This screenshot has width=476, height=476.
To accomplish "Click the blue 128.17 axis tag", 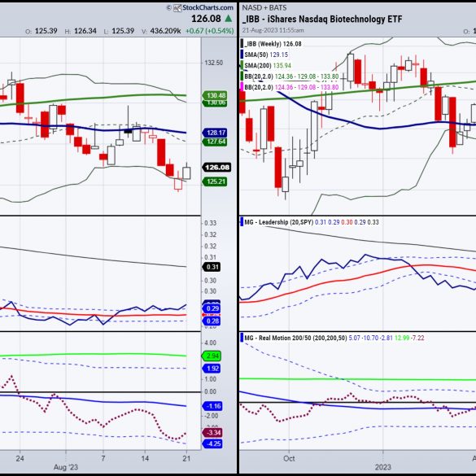I will click(215, 133).
